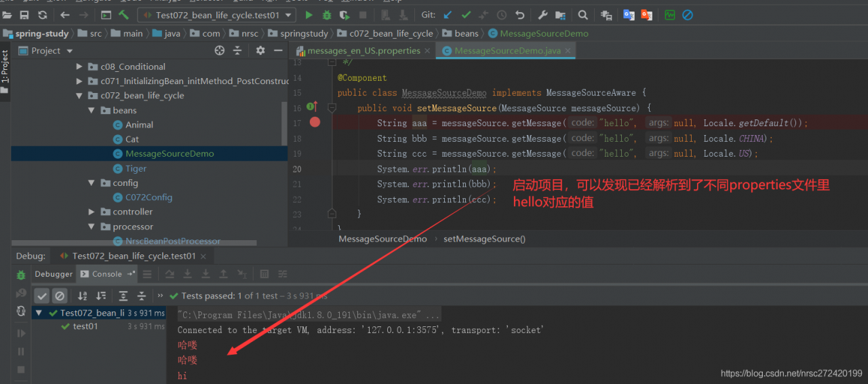Toggle show passed tests checkmark button
Viewport: 868px width, 384px height.
pos(41,296)
